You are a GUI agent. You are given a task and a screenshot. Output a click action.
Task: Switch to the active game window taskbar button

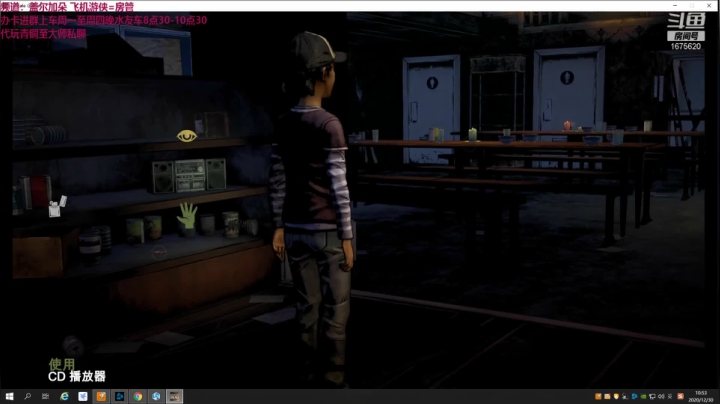(x=174, y=396)
